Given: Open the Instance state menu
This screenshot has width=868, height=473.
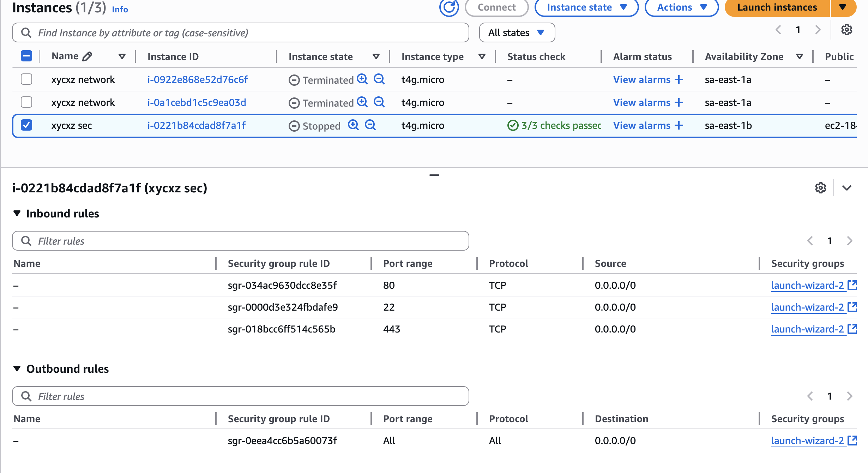Looking at the screenshot, I should (586, 7).
